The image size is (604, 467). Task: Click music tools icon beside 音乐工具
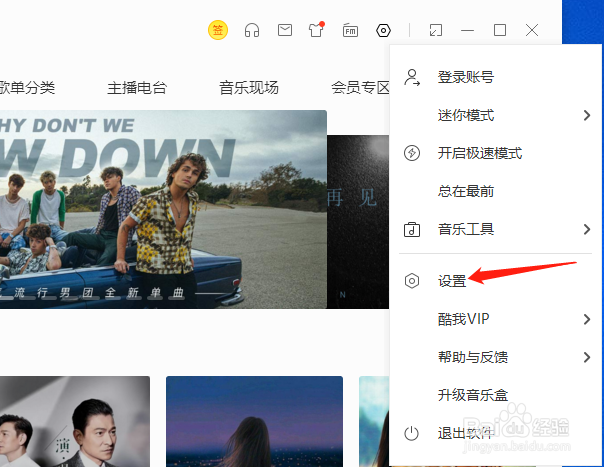[412, 229]
